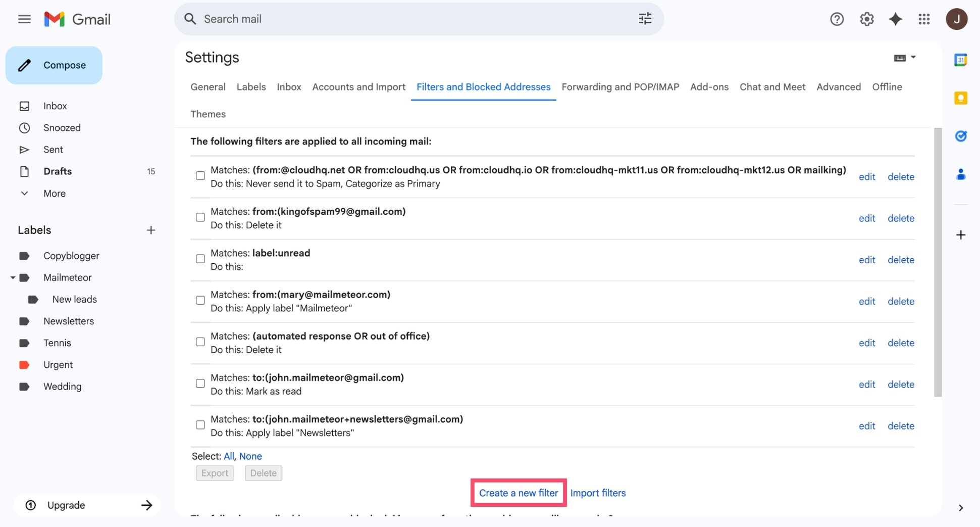980x527 pixels.
Task: Tick the mary@mailmeteor.com filter checkbox
Action: [x=200, y=300]
